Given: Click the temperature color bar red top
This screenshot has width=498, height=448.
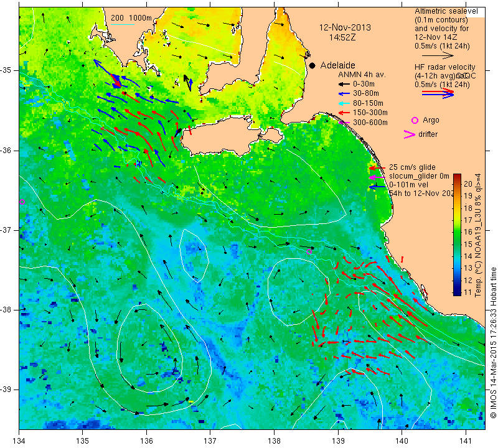Looking at the screenshot, I should click(457, 177).
